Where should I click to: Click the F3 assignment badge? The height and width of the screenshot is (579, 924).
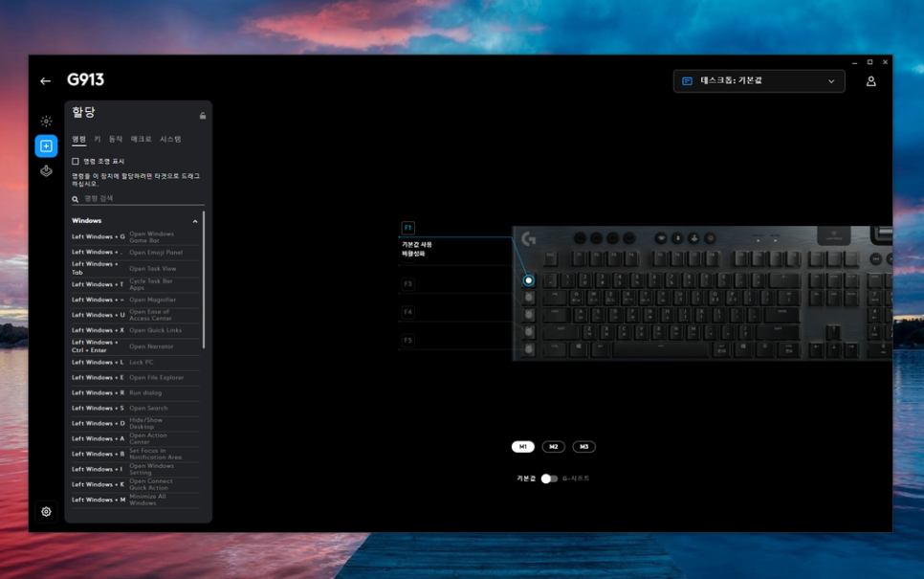click(x=407, y=283)
